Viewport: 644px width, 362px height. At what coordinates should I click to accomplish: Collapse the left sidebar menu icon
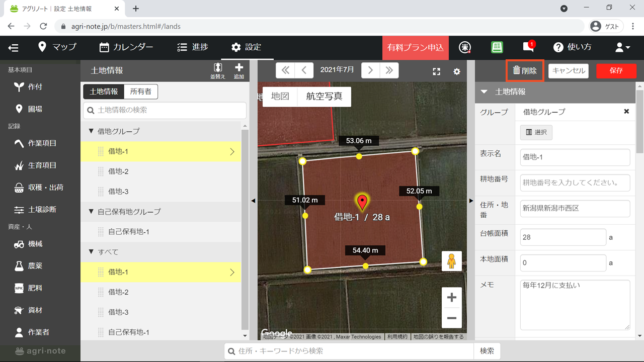point(14,48)
